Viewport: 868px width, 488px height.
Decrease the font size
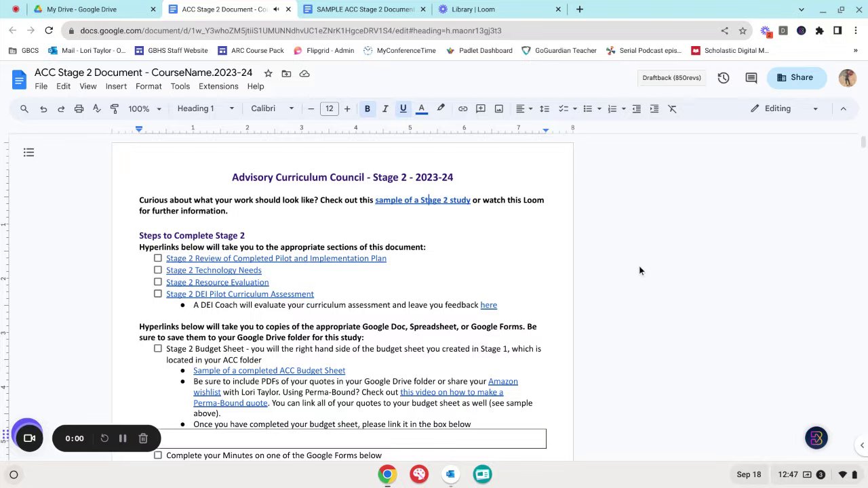(x=311, y=108)
